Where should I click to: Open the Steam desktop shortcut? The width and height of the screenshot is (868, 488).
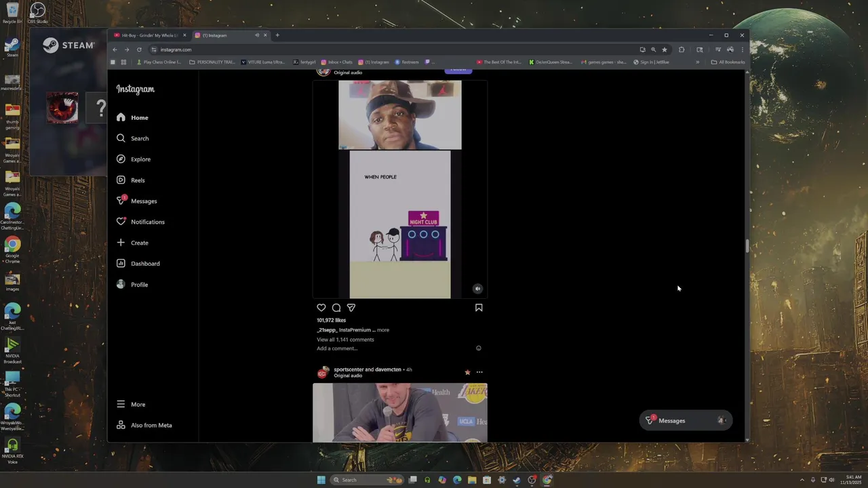[x=12, y=47]
